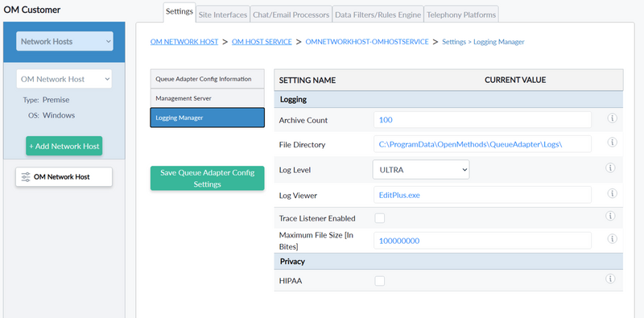Show info for Trace Listener Enabled
The image size is (644, 318).
tap(610, 216)
